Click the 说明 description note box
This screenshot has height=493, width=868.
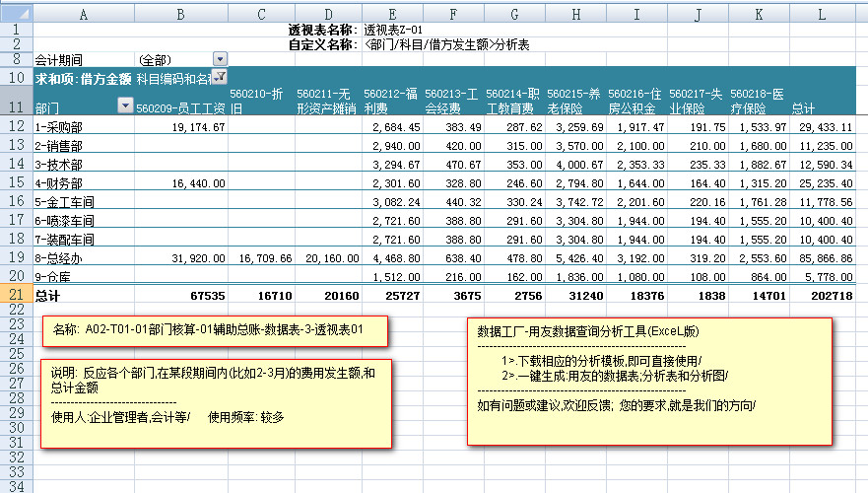click(215, 404)
